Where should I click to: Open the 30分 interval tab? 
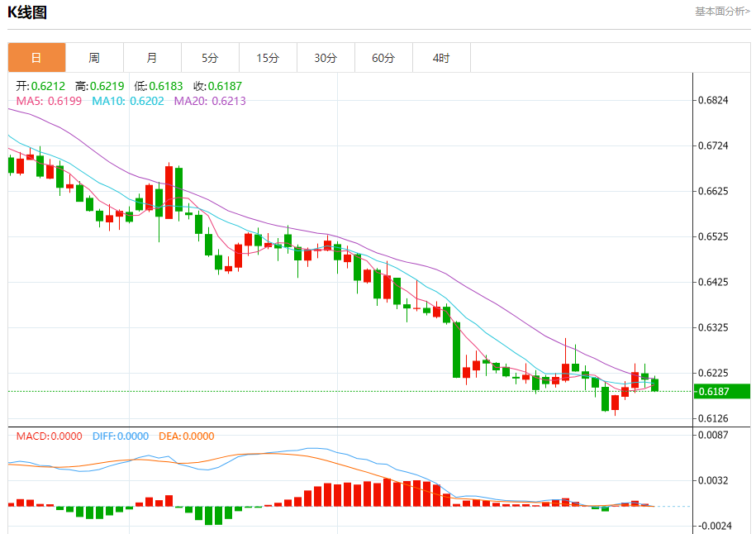(326, 58)
